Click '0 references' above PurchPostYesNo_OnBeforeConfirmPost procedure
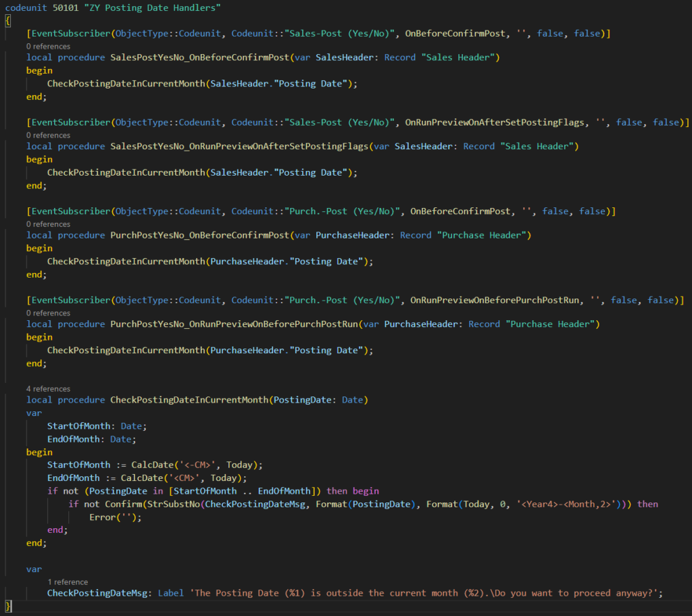Image resolution: width=692 pixels, height=616 pixels. (48, 224)
